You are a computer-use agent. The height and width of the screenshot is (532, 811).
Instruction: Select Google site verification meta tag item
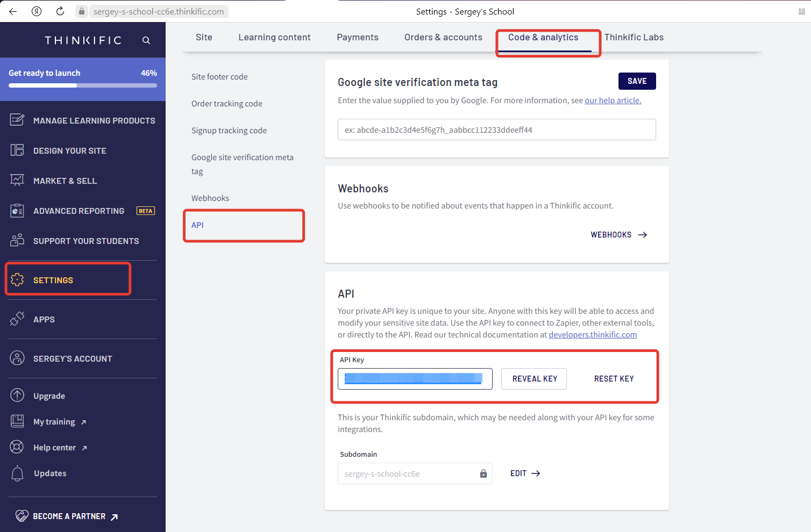[243, 164]
